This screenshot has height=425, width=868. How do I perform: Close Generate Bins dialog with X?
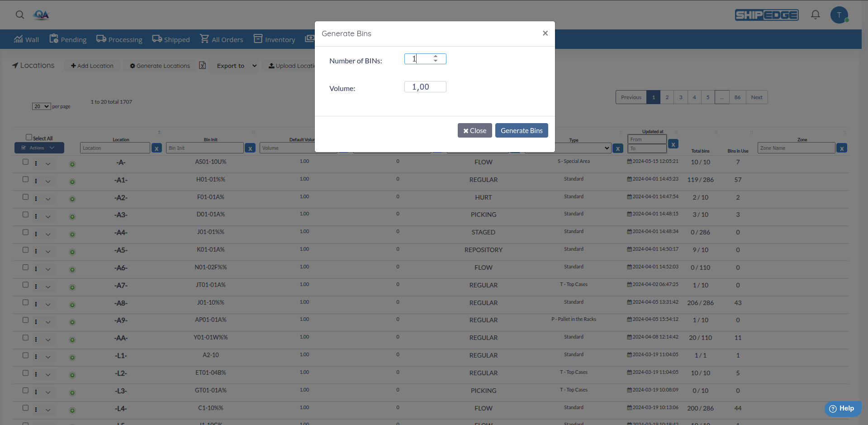545,33
